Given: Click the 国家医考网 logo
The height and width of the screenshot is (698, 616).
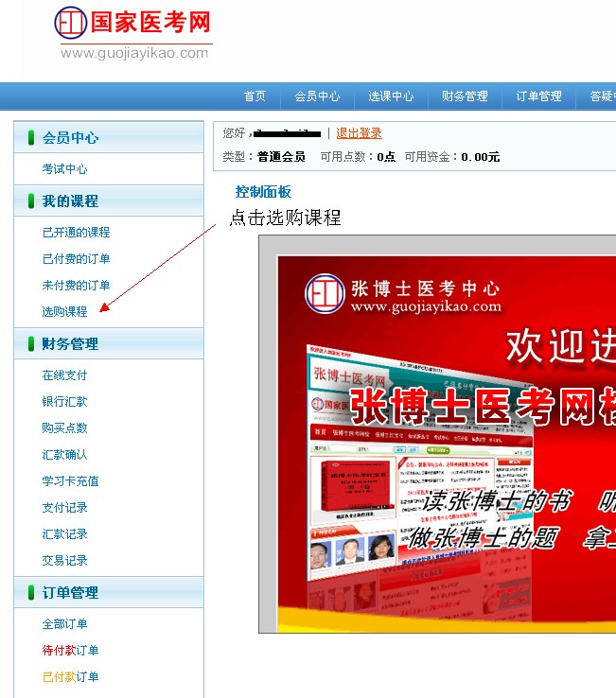Looking at the screenshot, I should 132,34.
